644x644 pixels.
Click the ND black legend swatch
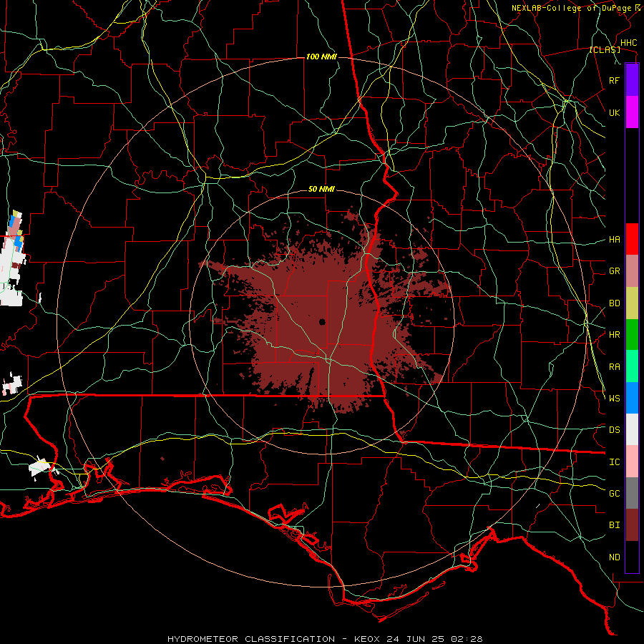632,557
